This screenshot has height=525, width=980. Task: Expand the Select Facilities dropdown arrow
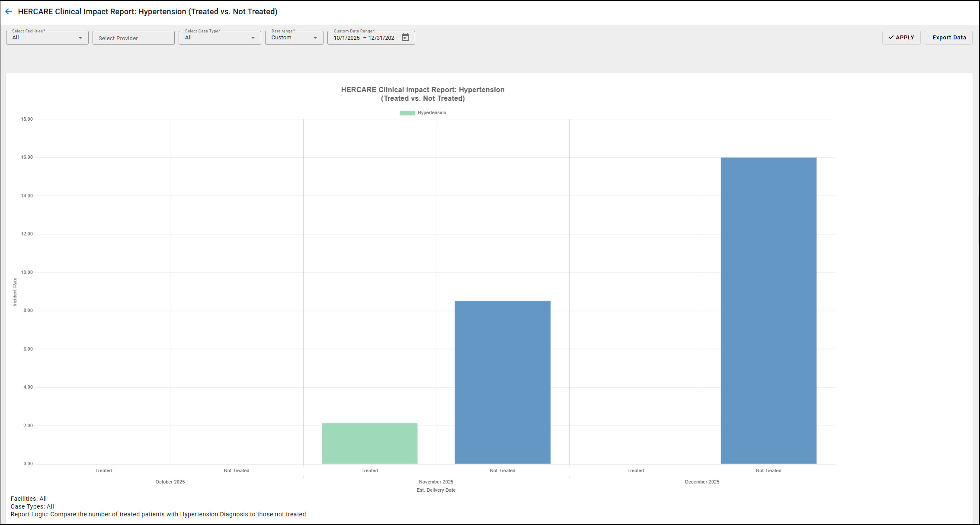pos(80,38)
